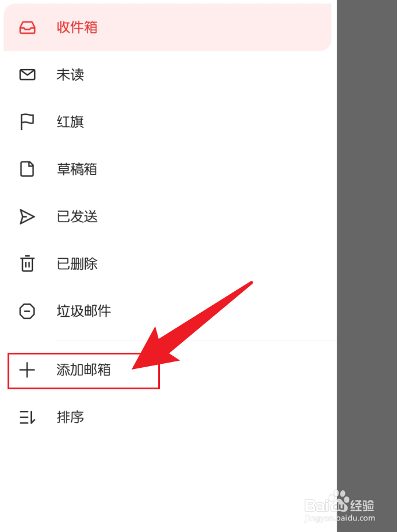This screenshot has height=532, width=397.
Task: Go to the 已发送 folder
Action: tap(167, 216)
